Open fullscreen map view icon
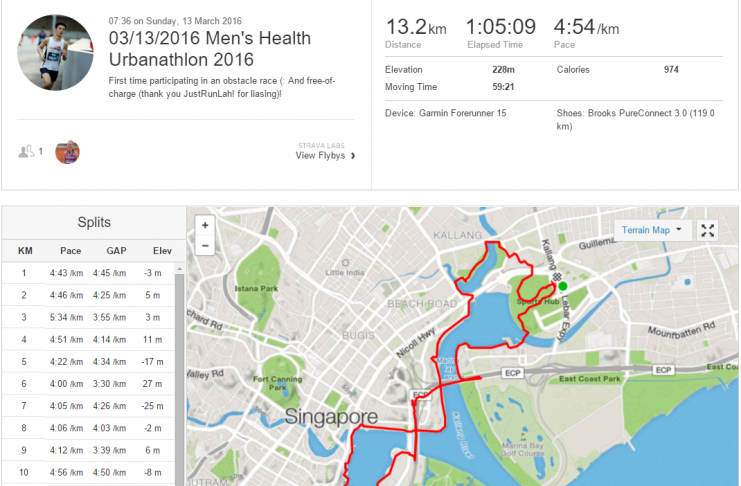The height and width of the screenshot is (486, 741). click(x=707, y=231)
